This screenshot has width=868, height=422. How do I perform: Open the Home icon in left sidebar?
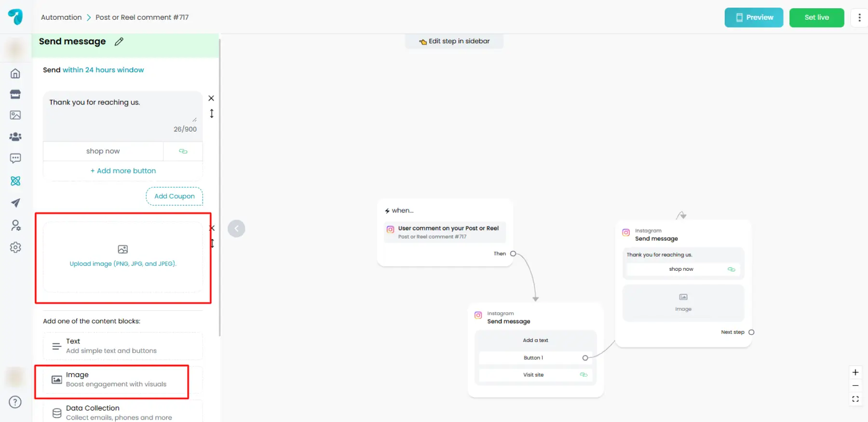15,74
